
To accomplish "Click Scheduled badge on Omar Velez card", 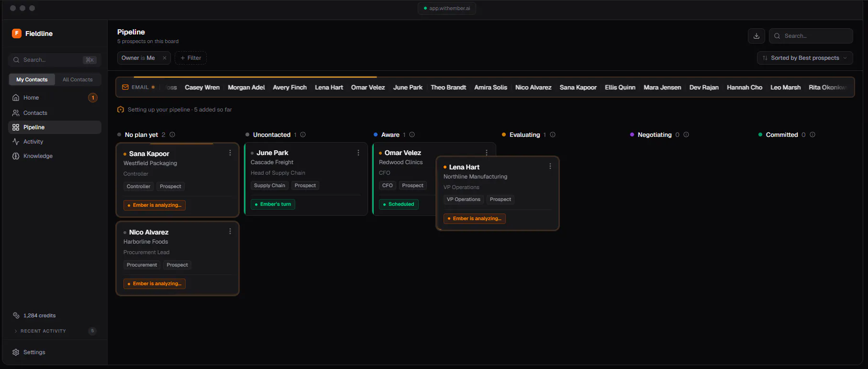I will [x=399, y=204].
